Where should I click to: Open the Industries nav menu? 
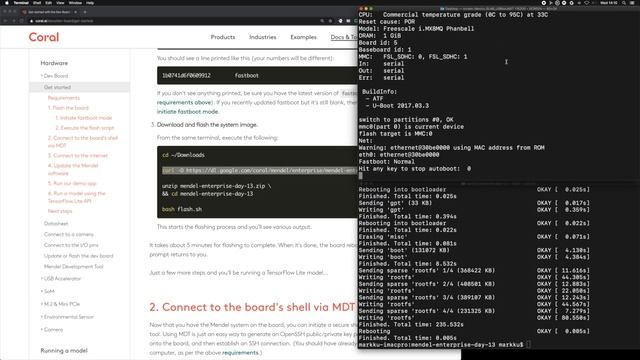pyautogui.click(x=262, y=37)
